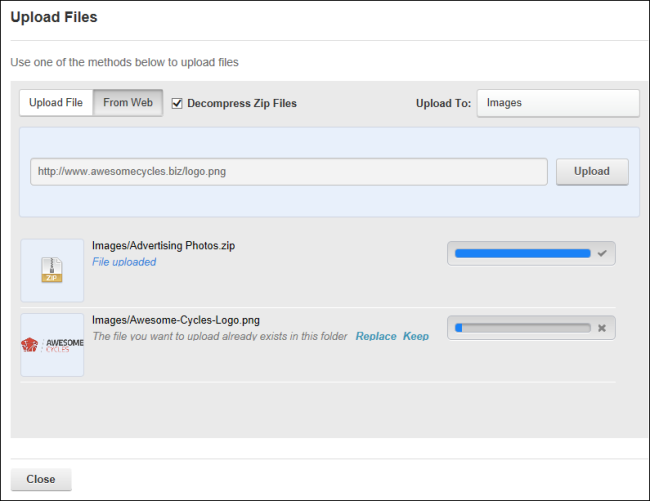The image size is (650, 501).
Task: Click the Upload button next to URL
Action: tap(592, 171)
